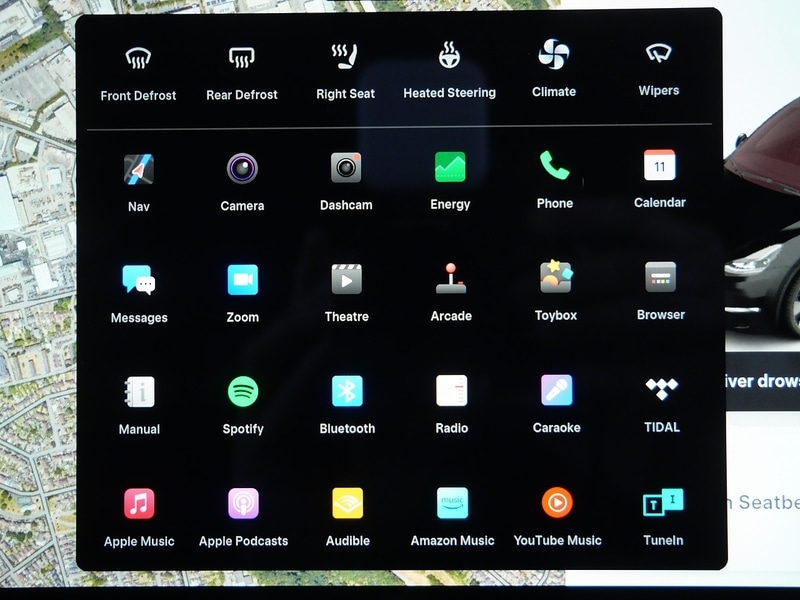Launch the Dashcam app
The height and width of the screenshot is (600, 800).
tap(346, 168)
